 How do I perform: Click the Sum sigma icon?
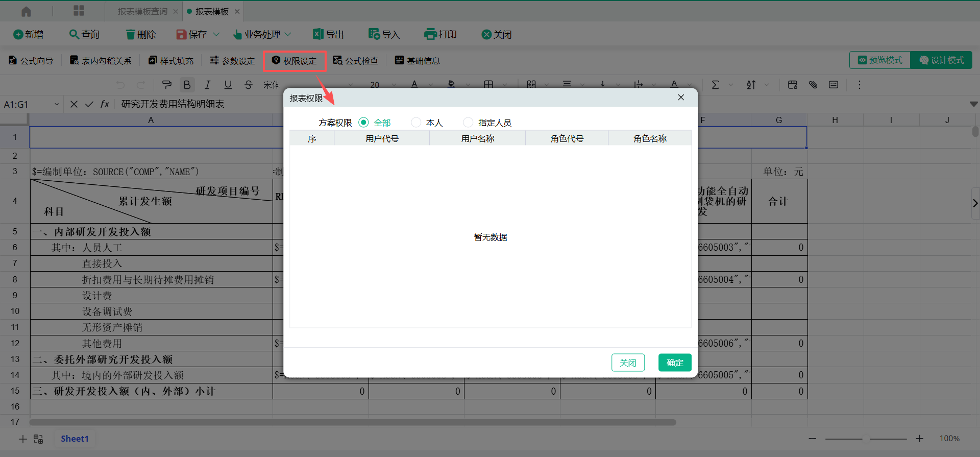tap(715, 85)
